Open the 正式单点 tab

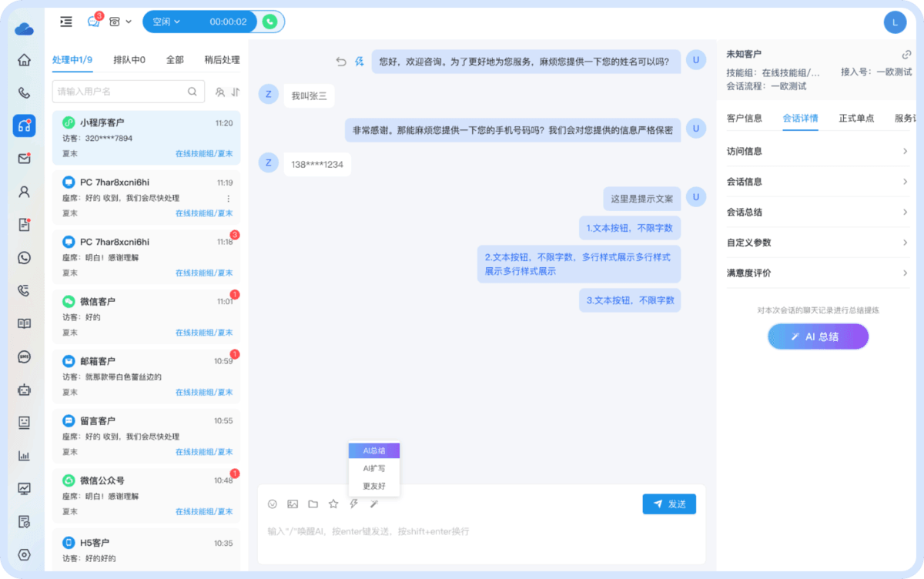856,118
